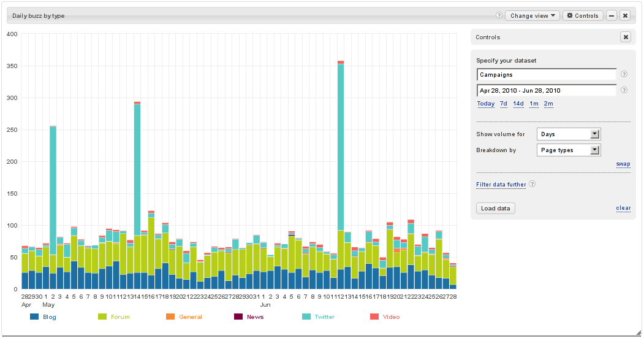Select the 7d date shortcut
The height and width of the screenshot is (338, 644).
coord(504,104)
